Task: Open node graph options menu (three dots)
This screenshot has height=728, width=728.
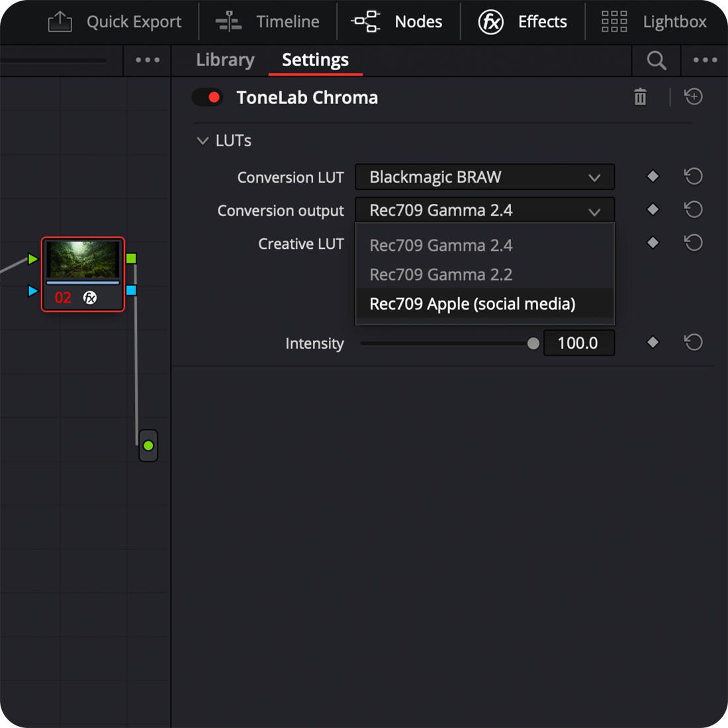Action: (147, 60)
